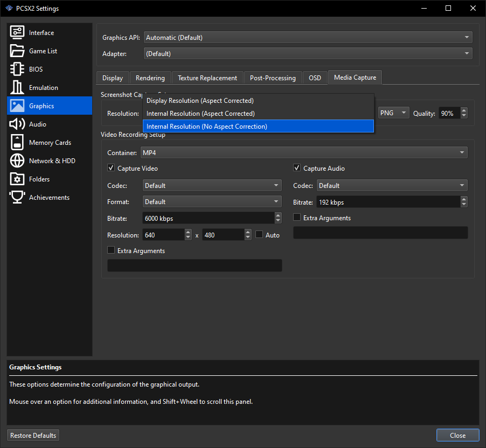Screen dimensions: 486x448
Task: Select the Media Capture tab
Action: (x=355, y=78)
